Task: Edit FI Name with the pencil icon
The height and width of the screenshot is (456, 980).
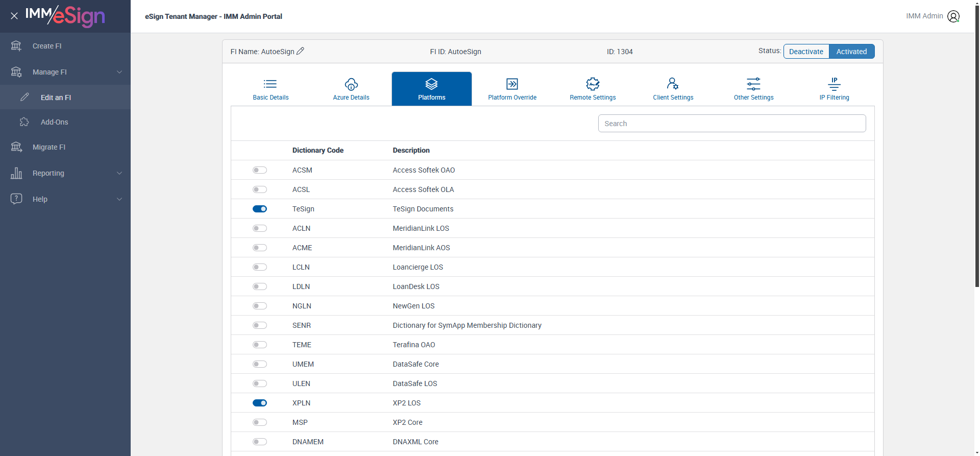Action: coord(300,51)
